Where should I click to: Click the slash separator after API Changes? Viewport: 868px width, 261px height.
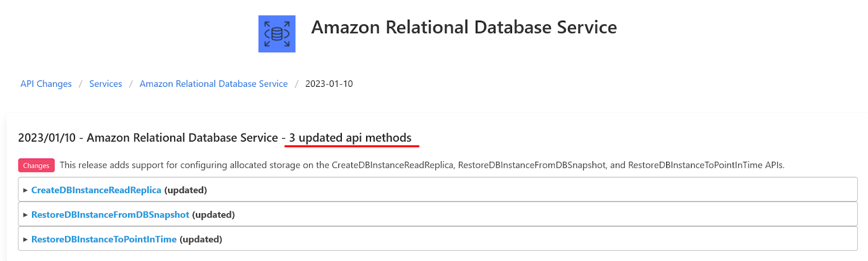tap(80, 84)
